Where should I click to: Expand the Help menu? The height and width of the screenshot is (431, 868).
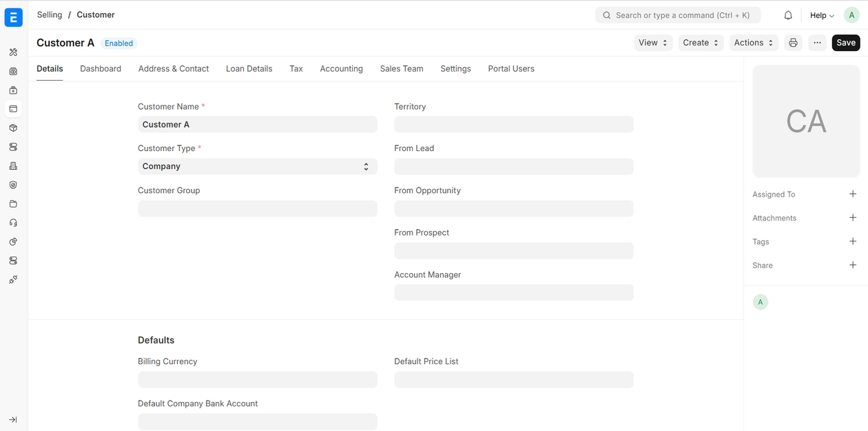[821, 15]
